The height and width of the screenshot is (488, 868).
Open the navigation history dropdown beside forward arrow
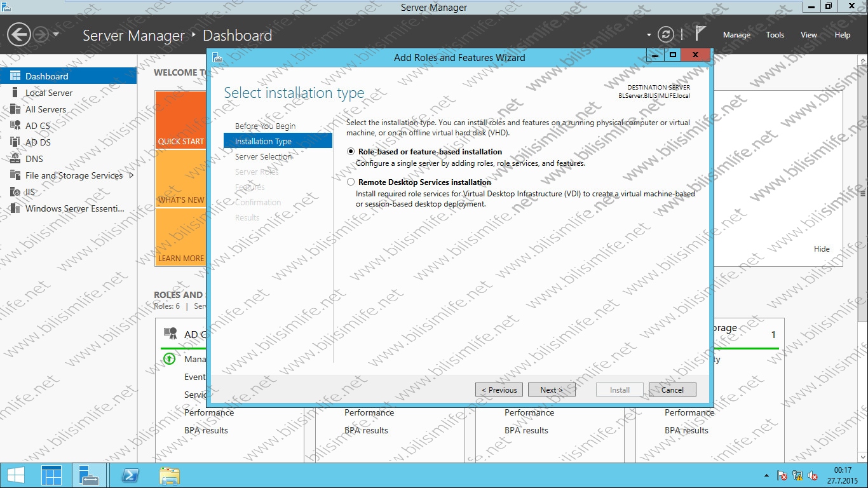[56, 34]
